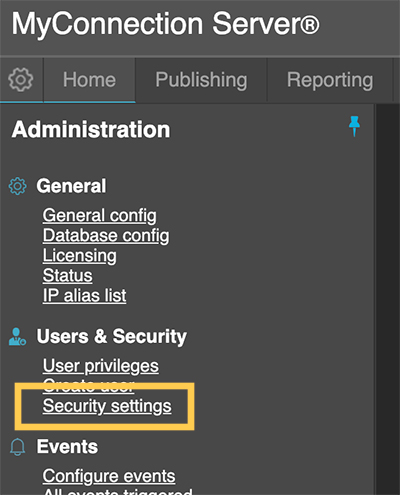Click the Events section heading
The width and height of the screenshot is (400, 495).
67,447
